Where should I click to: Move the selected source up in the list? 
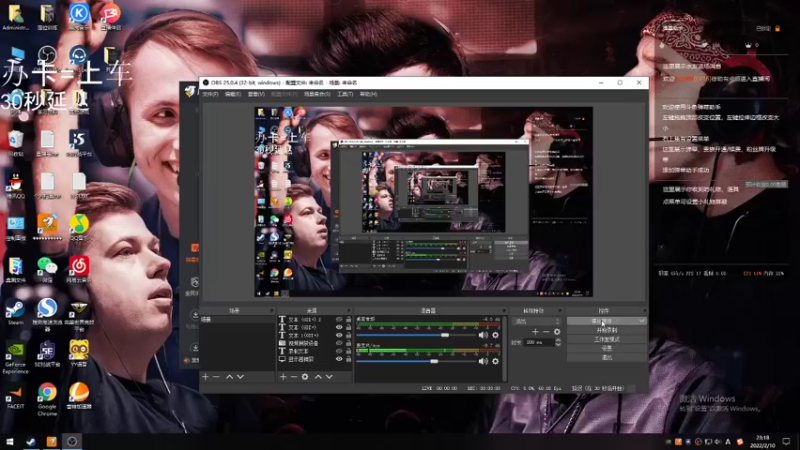coord(318,377)
